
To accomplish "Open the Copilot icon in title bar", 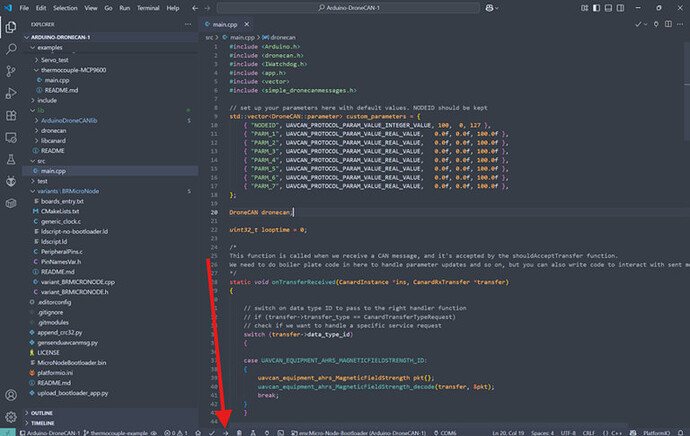I will (489, 8).
